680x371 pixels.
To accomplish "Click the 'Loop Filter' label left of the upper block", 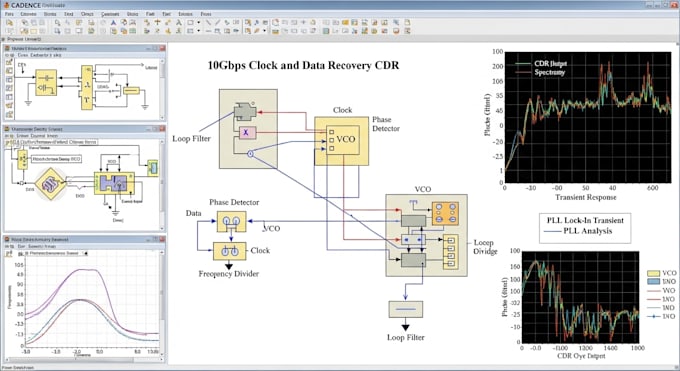I will click(191, 138).
